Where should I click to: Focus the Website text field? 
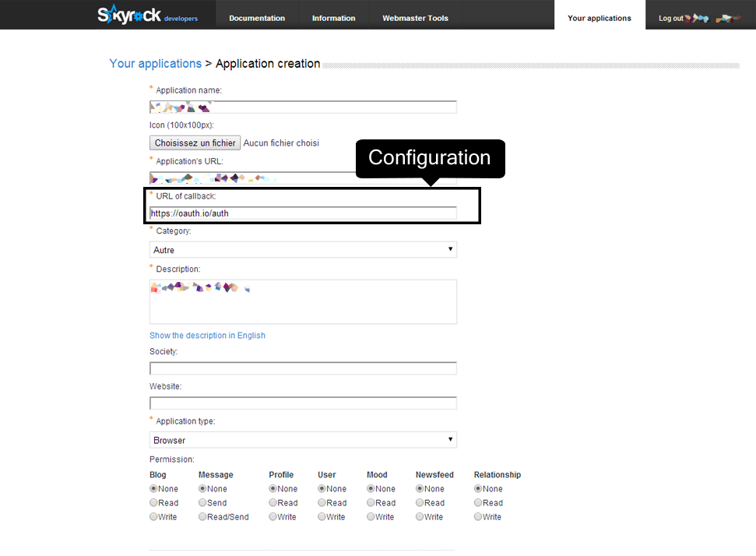pyautogui.click(x=303, y=403)
